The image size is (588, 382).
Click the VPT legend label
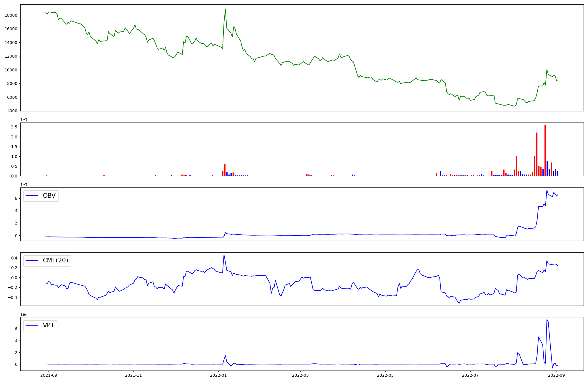click(49, 325)
